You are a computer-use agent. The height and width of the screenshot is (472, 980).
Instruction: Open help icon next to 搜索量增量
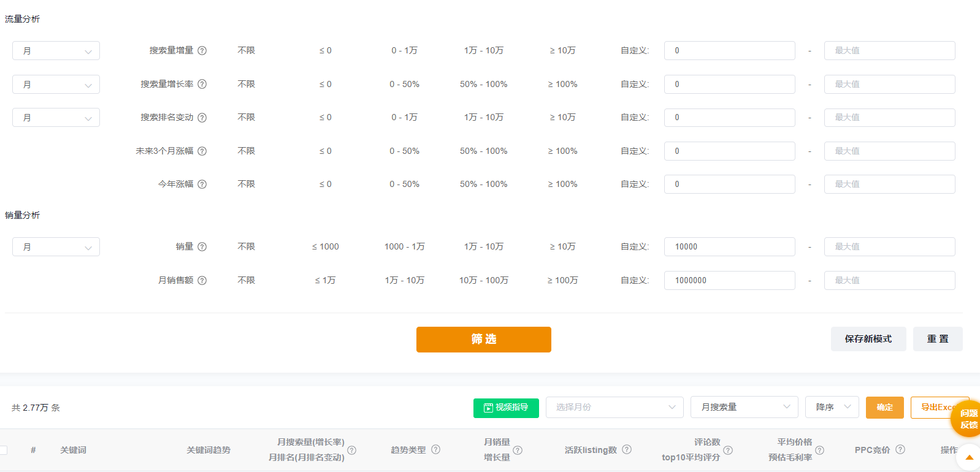click(202, 51)
